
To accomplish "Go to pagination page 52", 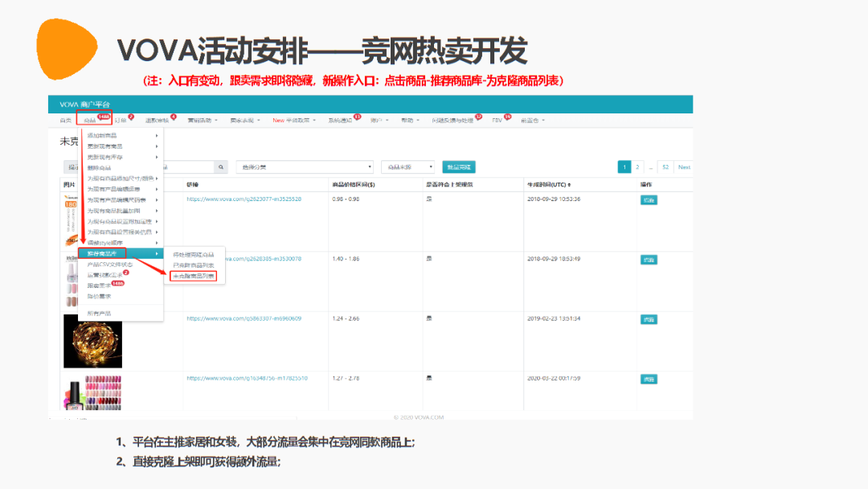I will click(665, 166).
